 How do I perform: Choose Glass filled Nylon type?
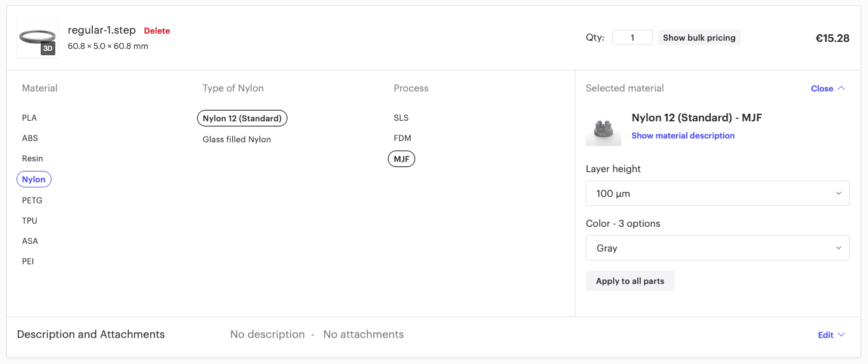237,140
